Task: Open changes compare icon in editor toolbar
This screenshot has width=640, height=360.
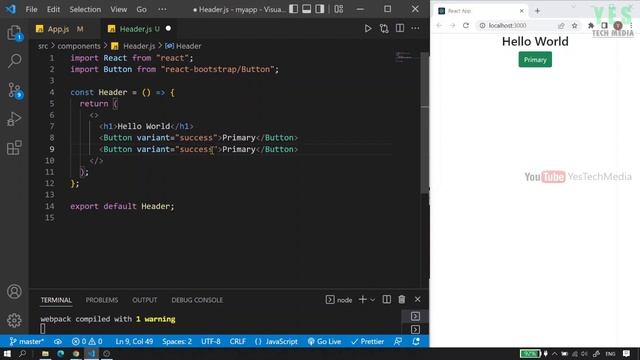Action: (x=384, y=28)
